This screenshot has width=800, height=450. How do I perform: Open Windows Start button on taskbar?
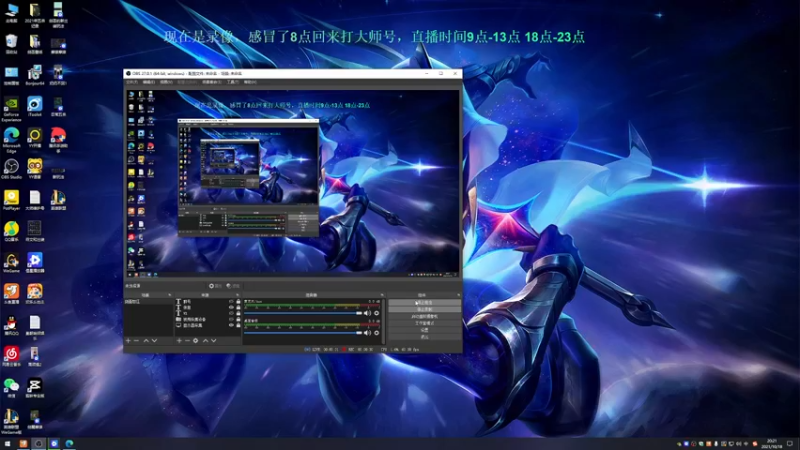[7, 443]
